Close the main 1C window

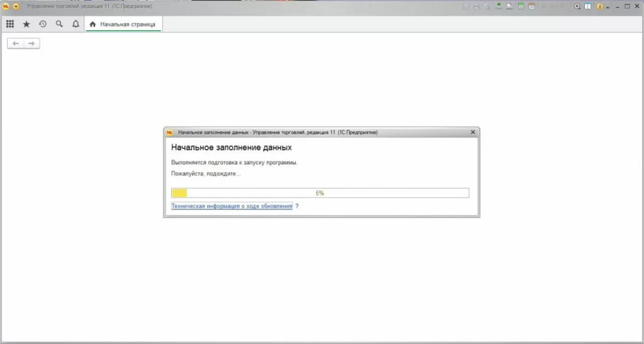click(637, 7)
